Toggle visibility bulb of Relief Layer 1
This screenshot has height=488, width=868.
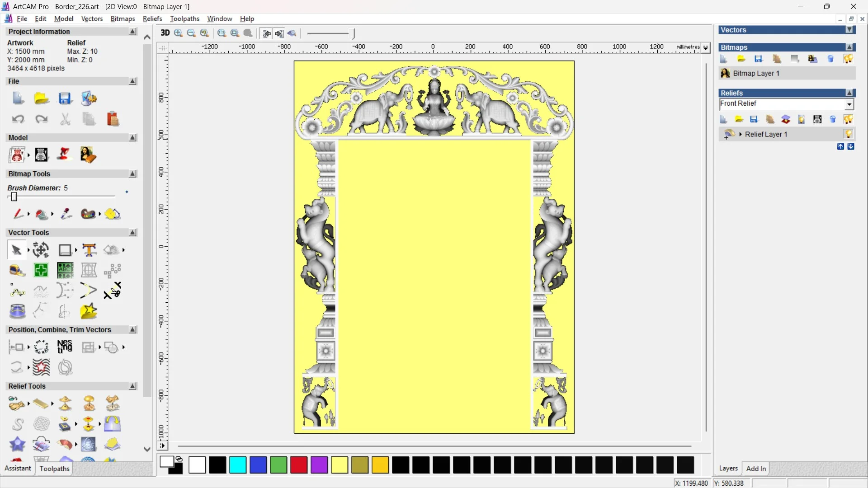point(848,134)
